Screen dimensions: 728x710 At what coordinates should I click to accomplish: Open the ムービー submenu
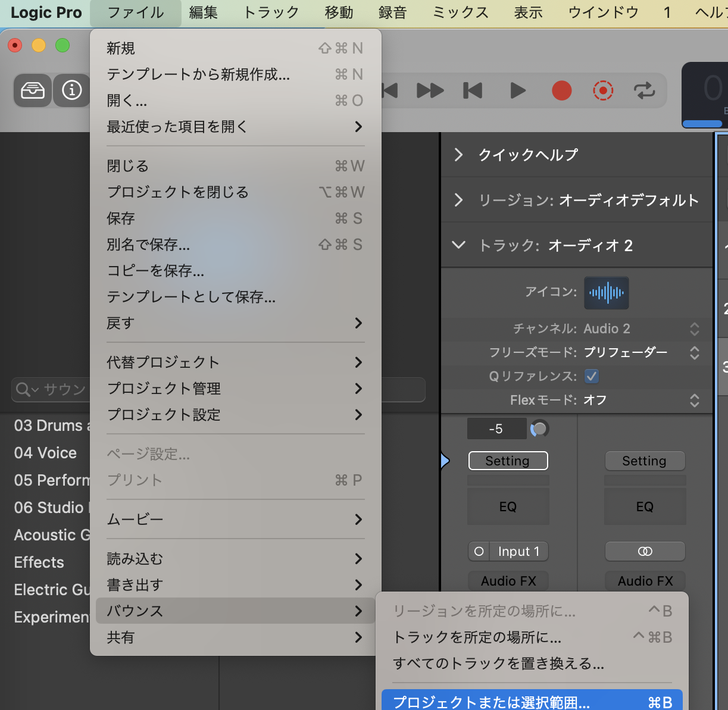[235, 520]
